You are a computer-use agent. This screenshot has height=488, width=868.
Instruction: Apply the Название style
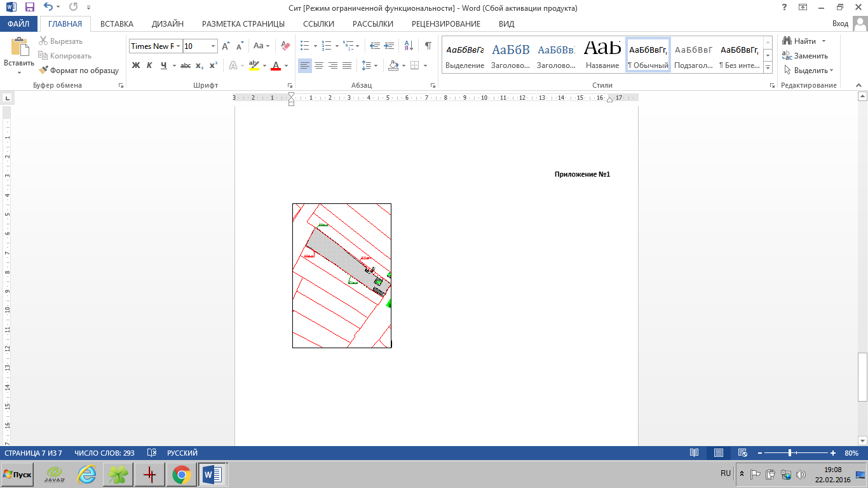[x=602, y=56]
